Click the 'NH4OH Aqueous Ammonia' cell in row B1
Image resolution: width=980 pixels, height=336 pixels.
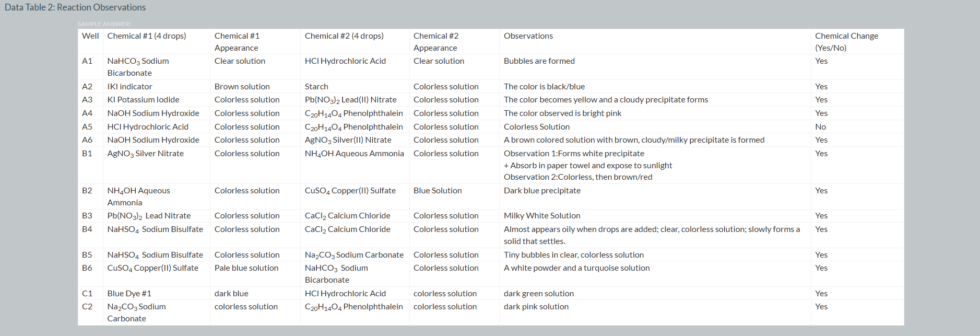pos(354,154)
